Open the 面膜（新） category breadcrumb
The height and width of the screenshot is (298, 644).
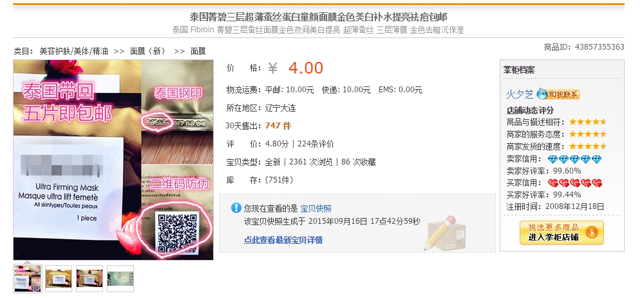[148, 52]
